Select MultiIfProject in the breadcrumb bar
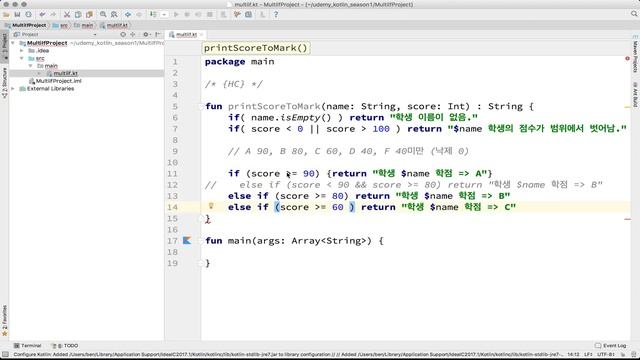Viewport: 640px width, 360px height. [26, 25]
